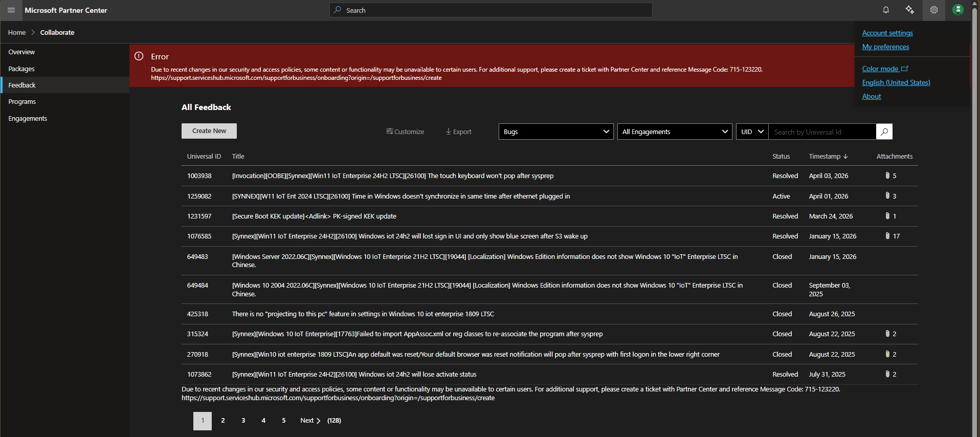Click the Title column header

tap(238, 157)
